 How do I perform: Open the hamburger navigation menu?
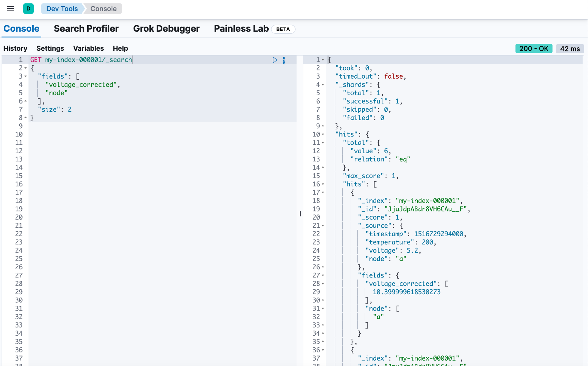tap(11, 9)
